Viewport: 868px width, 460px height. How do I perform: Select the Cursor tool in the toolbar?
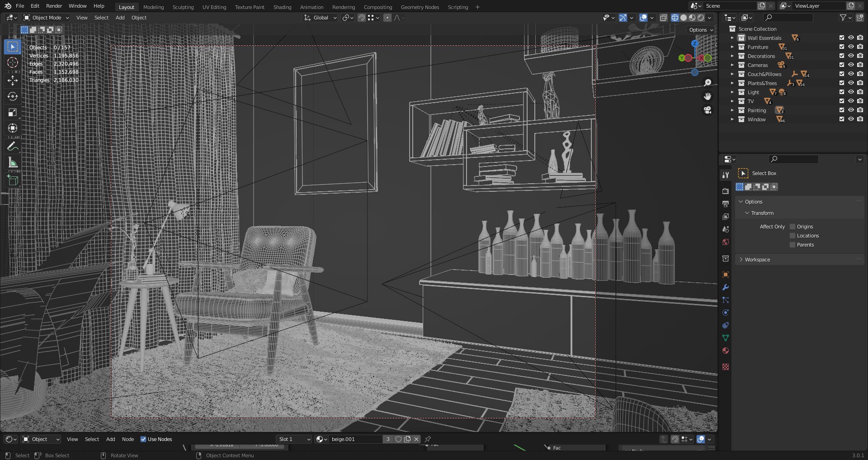click(13, 62)
